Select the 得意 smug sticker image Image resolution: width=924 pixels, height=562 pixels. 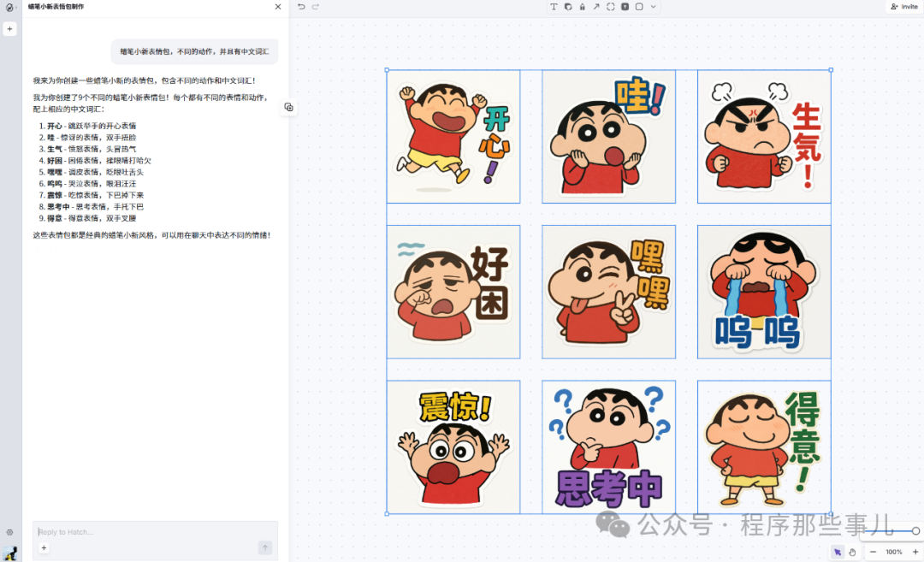764,447
